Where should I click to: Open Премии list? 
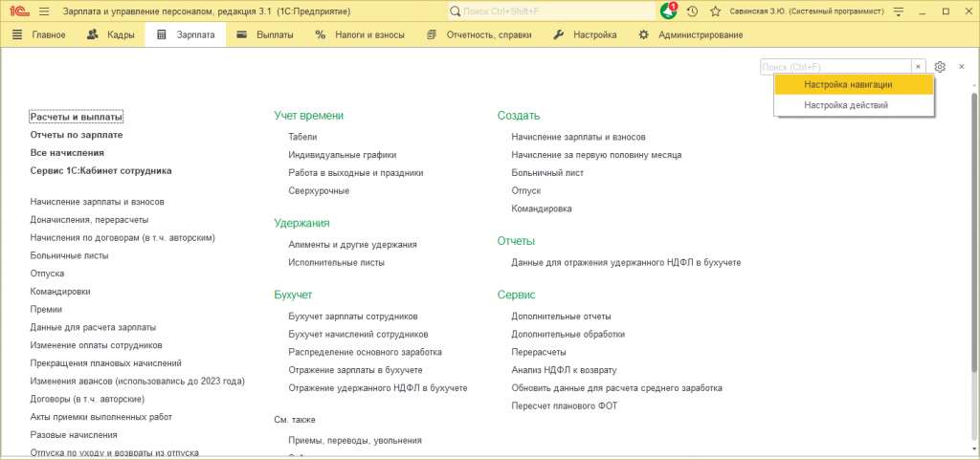point(46,310)
